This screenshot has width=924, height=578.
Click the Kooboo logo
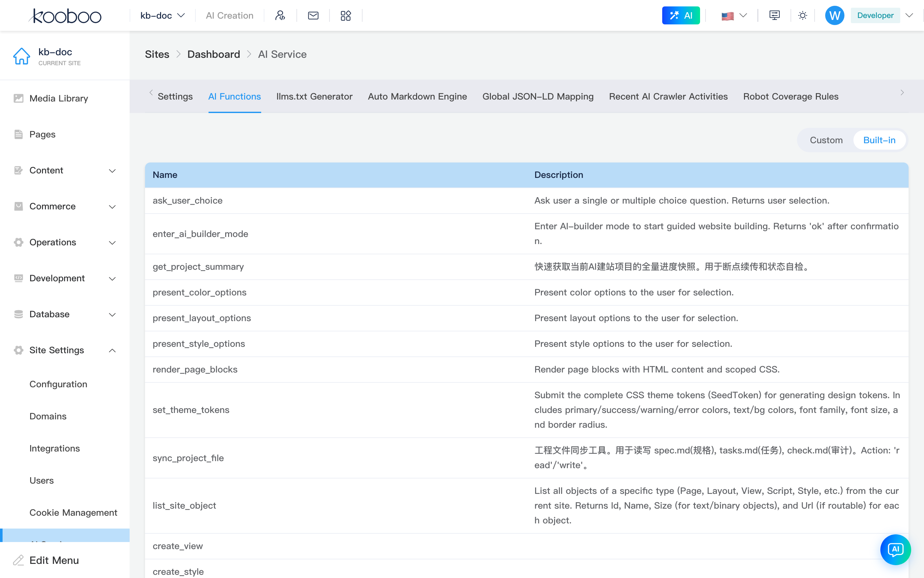point(65,16)
